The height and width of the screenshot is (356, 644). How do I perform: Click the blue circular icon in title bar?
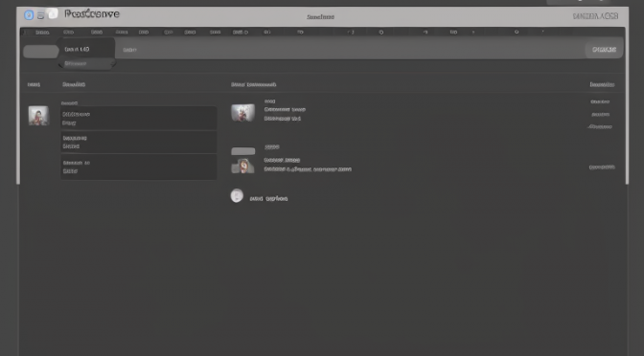(29, 15)
